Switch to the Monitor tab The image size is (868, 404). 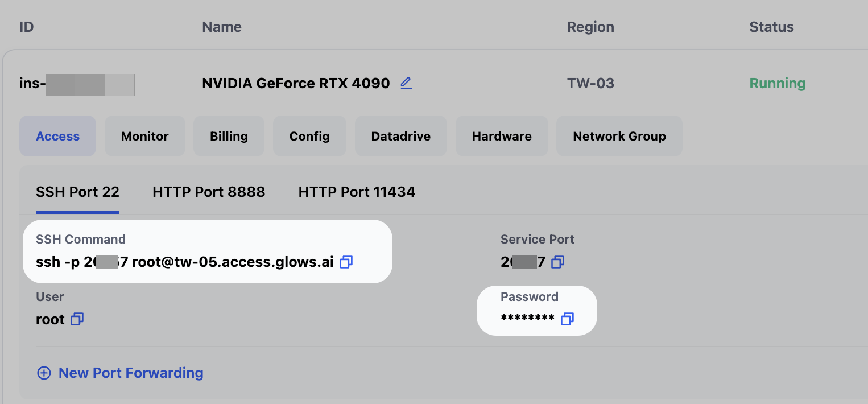pos(145,137)
